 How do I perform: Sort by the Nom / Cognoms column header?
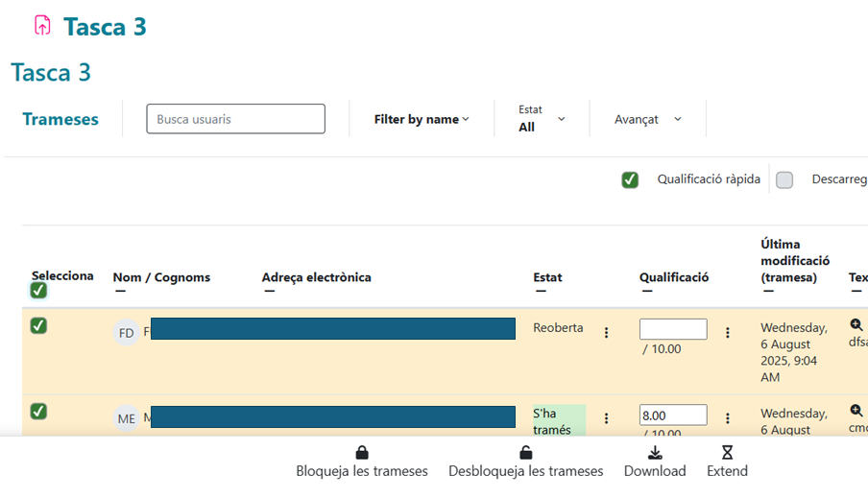pyautogui.click(x=161, y=277)
